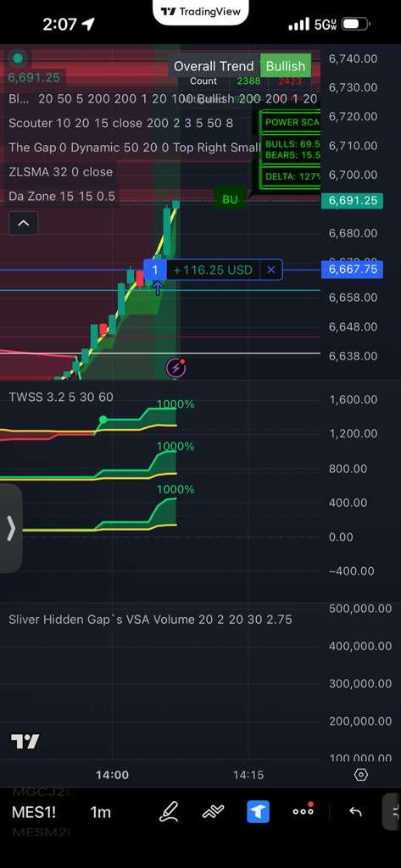Select the Scouter indicator legend row
Viewport: 401px width, 868px height.
120,123
